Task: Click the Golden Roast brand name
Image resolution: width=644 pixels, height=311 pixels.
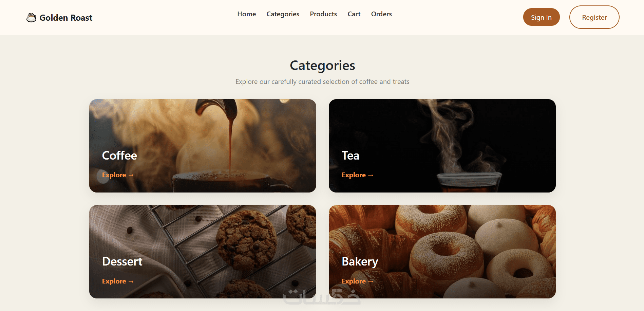Action: pyautogui.click(x=66, y=18)
